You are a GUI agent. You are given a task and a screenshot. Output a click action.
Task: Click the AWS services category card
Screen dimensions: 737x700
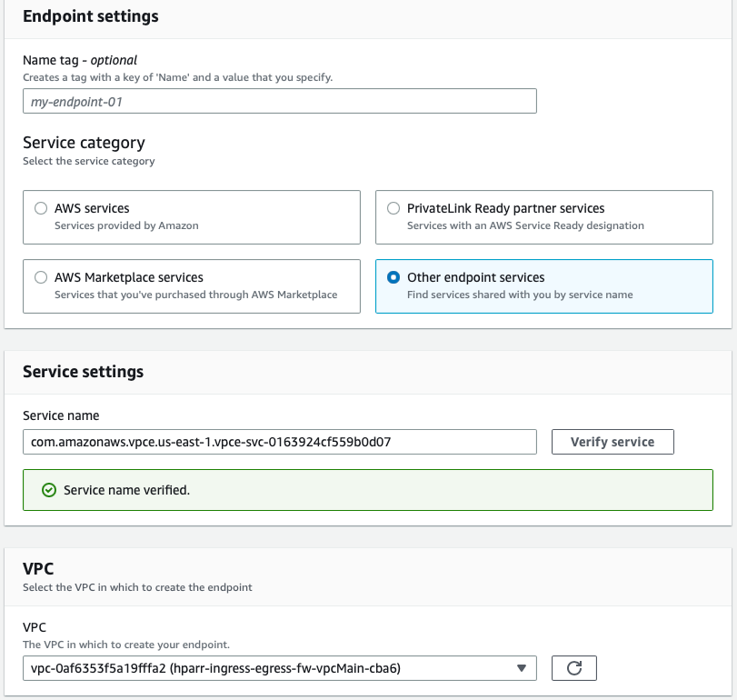click(x=191, y=217)
